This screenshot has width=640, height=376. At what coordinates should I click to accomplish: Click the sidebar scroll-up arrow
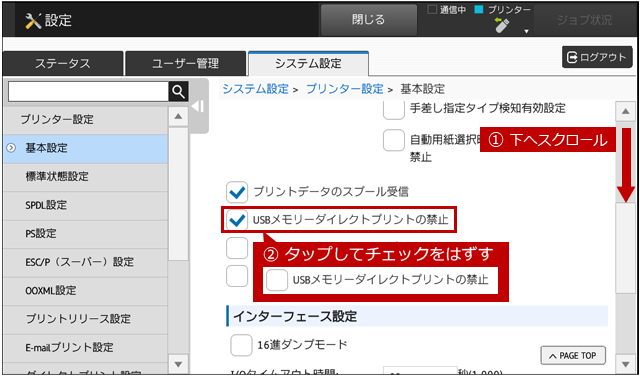(178, 116)
